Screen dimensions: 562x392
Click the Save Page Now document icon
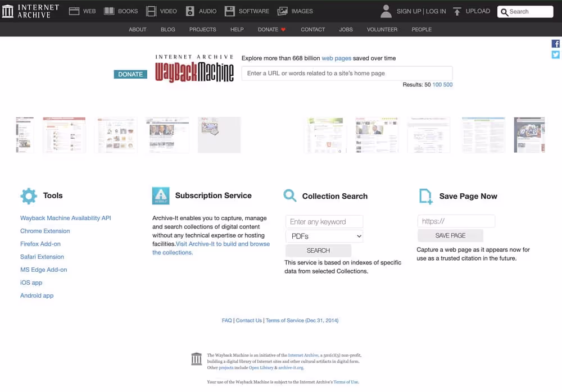426,197
